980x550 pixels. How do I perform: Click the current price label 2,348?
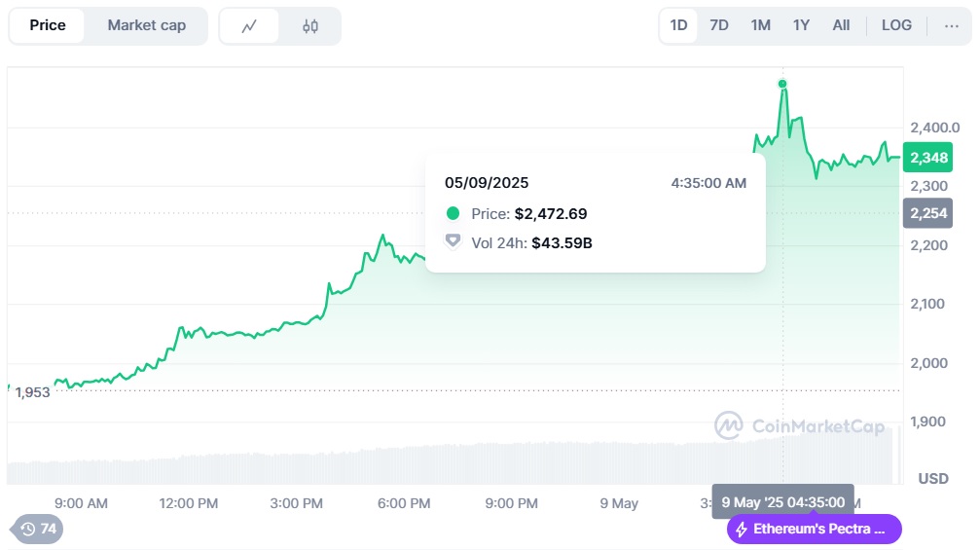(928, 158)
